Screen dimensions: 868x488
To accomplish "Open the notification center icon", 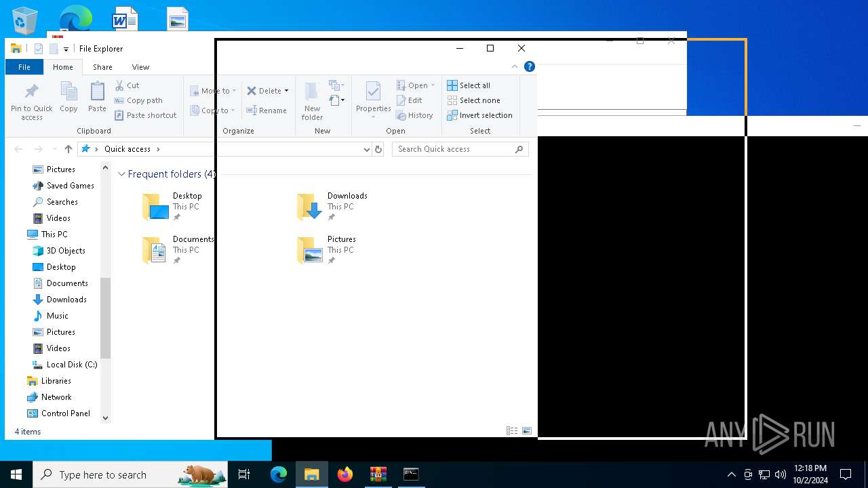I will tap(846, 474).
